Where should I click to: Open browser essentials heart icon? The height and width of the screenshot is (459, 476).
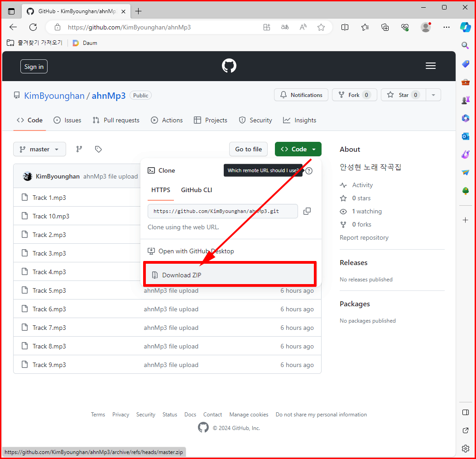coord(405,27)
